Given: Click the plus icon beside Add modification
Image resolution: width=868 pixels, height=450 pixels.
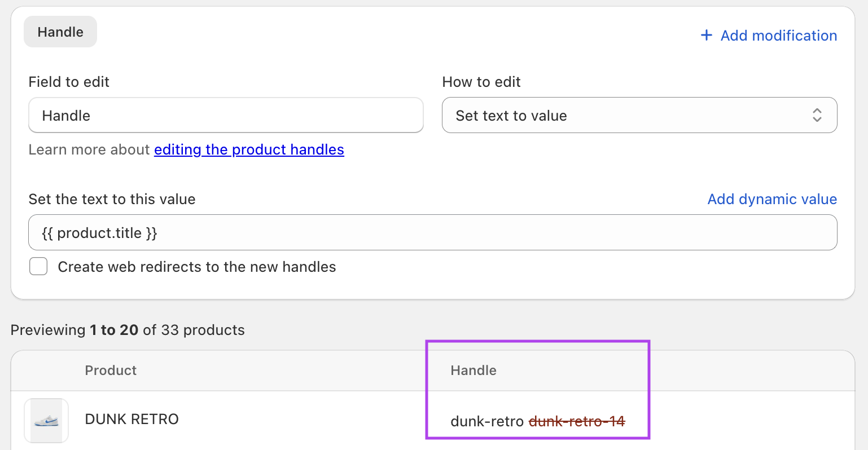Looking at the screenshot, I should pos(707,35).
